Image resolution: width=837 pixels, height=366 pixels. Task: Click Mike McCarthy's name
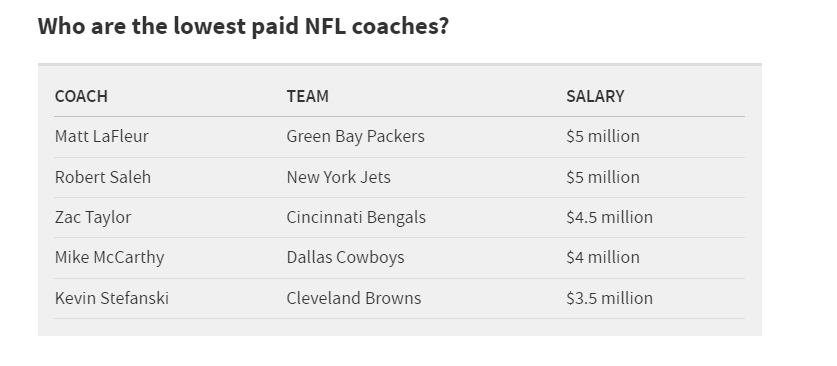pyautogui.click(x=109, y=257)
